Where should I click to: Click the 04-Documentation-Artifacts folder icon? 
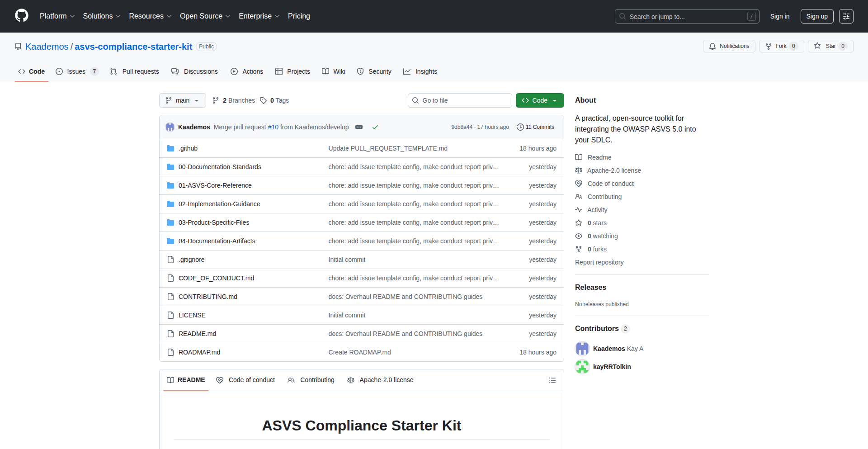[170, 241]
